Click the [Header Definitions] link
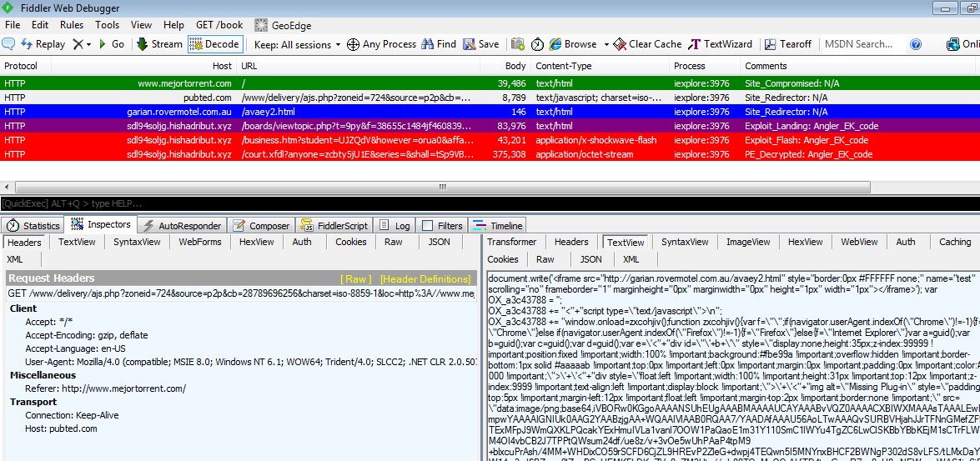 click(425, 278)
